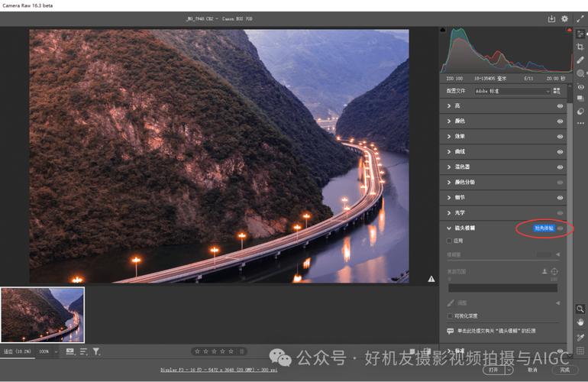The width and height of the screenshot is (588, 382).
Task: Select the filmstrip thumbnail of the river road
Action: 42,315
